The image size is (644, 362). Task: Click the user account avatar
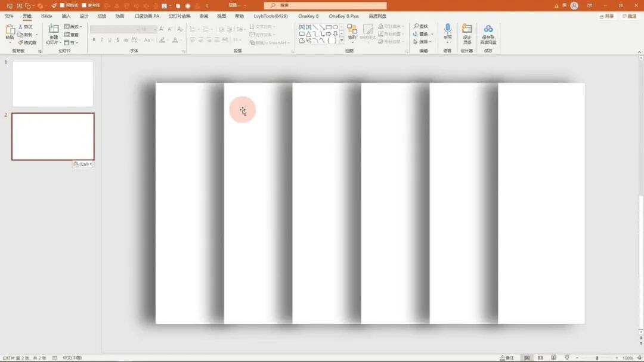[x=574, y=6]
